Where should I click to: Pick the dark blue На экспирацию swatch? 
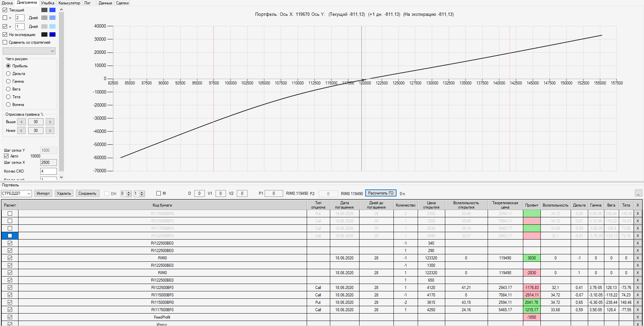click(52, 35)
